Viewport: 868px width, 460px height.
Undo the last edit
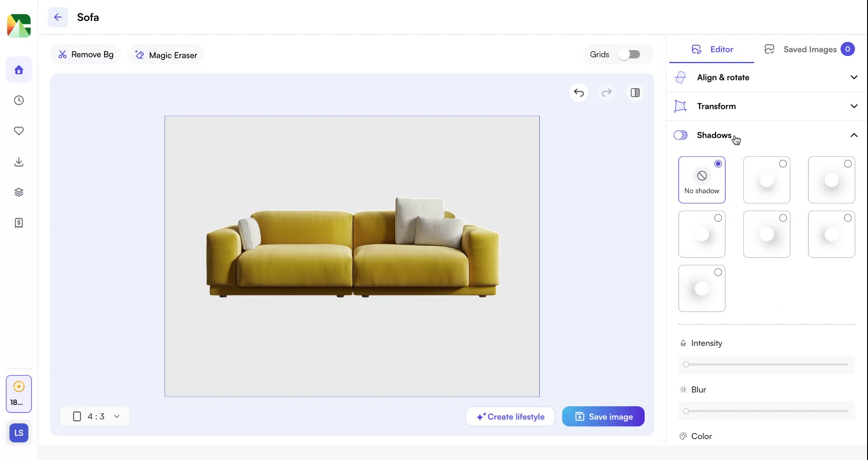pyautogui.click(x=579, y=93)
